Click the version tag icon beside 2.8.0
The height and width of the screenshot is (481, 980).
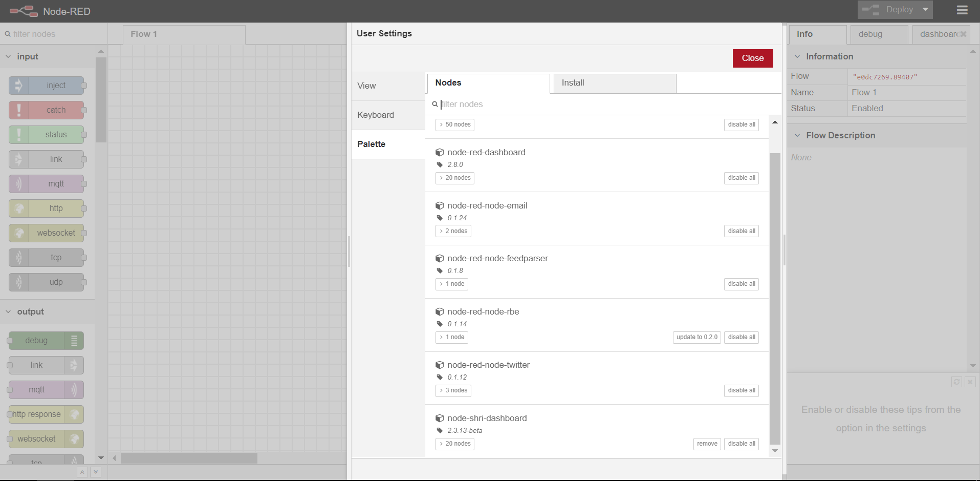tap(440, 165)
